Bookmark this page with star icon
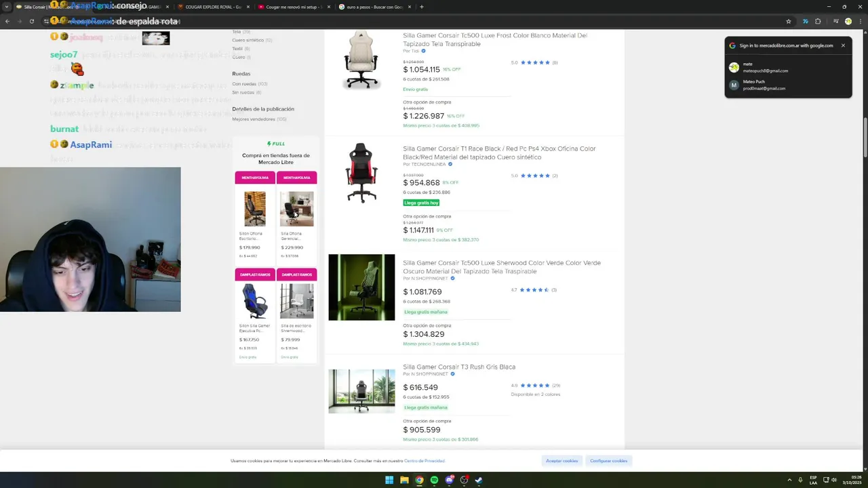Viewport: 868px width, 488px height. [x=789, y=21]
